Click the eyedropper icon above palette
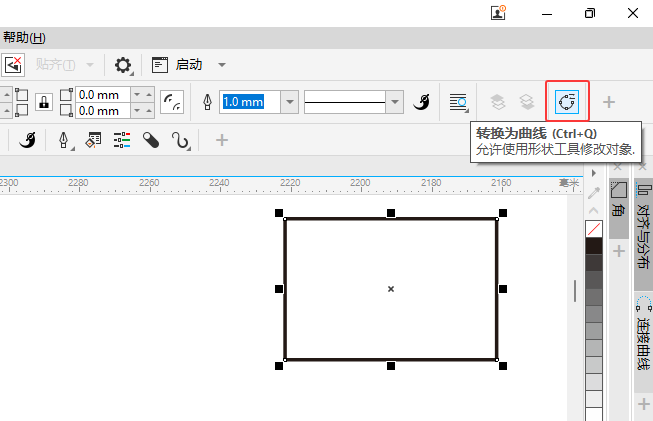The height and width of the screenshot is (421, 653). pyautogui.click(x=594, y=193)
